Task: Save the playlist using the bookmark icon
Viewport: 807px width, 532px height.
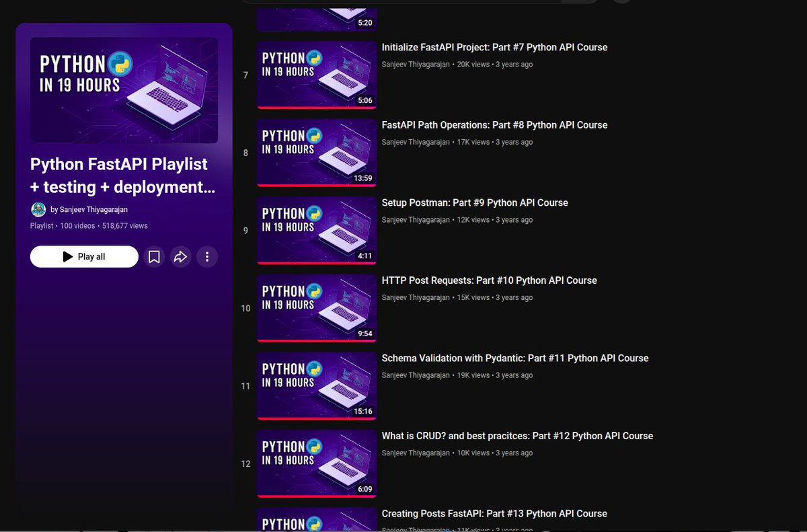Action: 153,257
